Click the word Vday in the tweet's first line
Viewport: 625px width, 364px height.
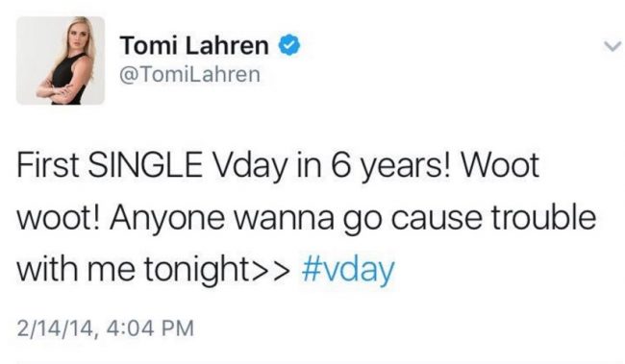pyautogui.click(x=251, y=167)
